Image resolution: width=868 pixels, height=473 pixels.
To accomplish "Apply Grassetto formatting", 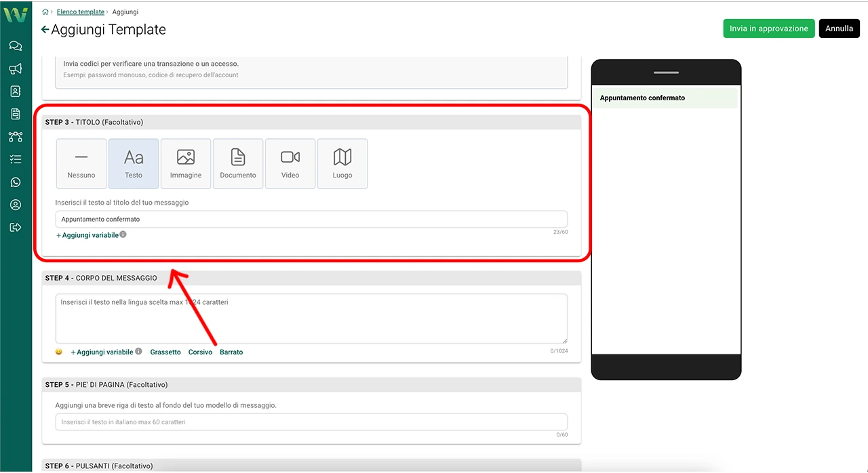I will pos(165,352).
